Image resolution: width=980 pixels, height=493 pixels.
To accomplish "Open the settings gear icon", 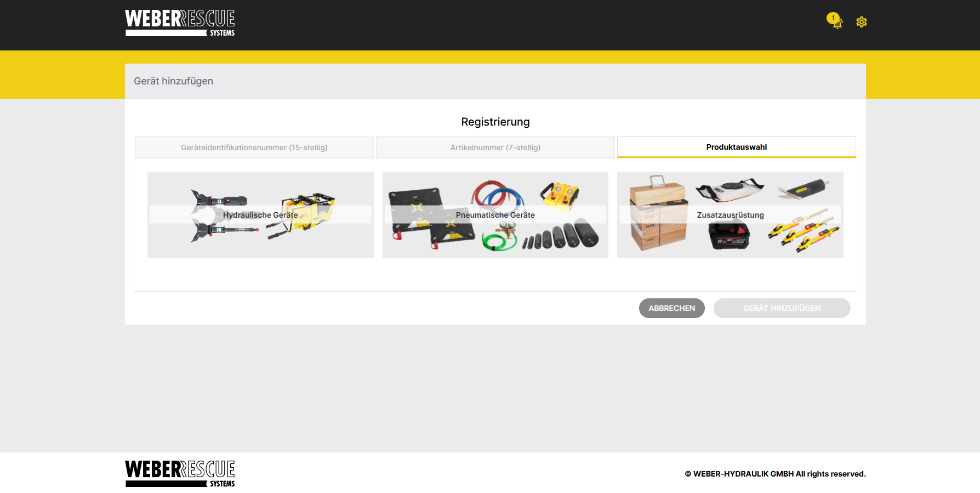I will (x=862, y=22).
